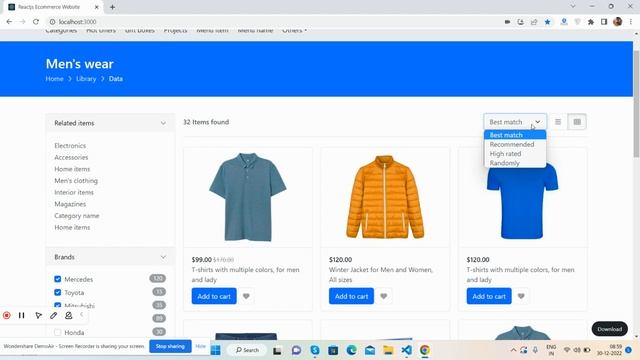Close the Reactjs Ecommerce Website tab
This screenshot has width=640, height=360.
[97, 7]
